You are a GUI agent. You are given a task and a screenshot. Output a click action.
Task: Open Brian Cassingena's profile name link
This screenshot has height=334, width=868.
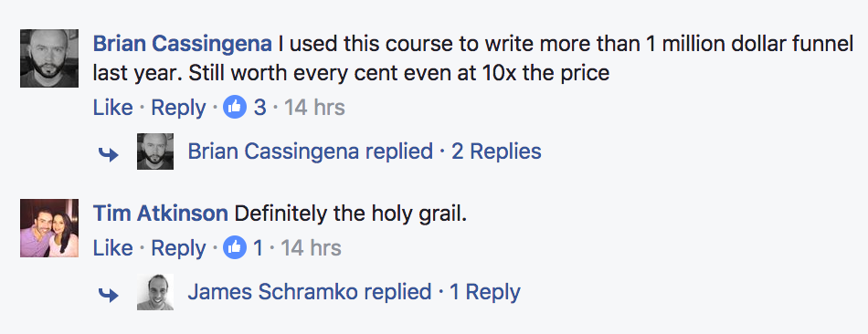(182, 44)
